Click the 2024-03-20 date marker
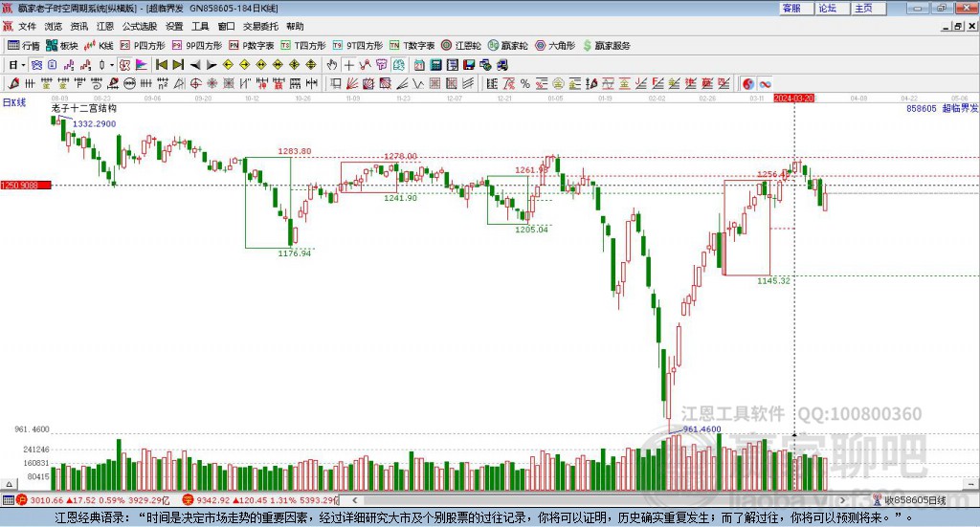The width and height of the screenshot is (980, 527). (x=793, y=99)
